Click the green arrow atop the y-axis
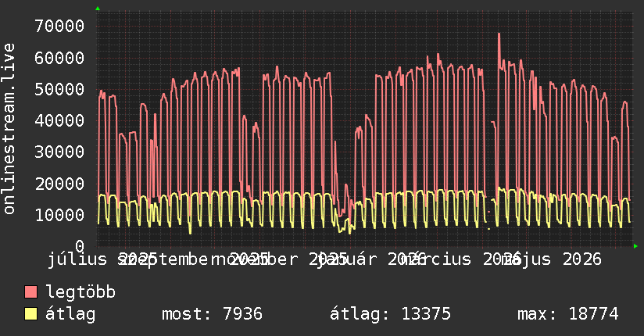The height and width of the screenshot is (336, 644). pyautogui.click(x=98, y=9)
